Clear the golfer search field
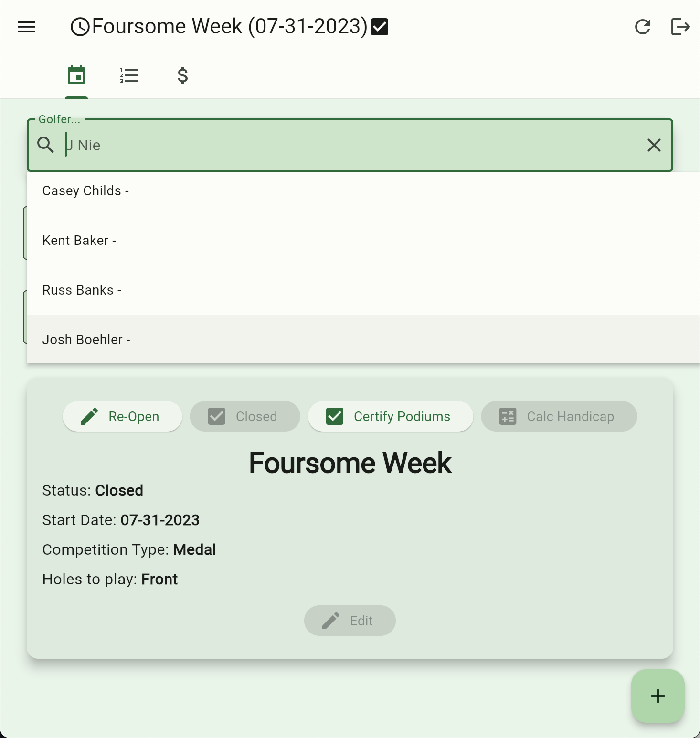Image resolution: width=700 pixels, height=738 pixels. 654,145
